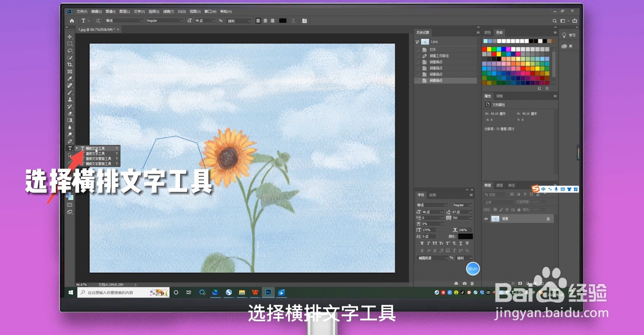
Task: Toggle Quick Mask mode icon
Action: pos(70,205)
